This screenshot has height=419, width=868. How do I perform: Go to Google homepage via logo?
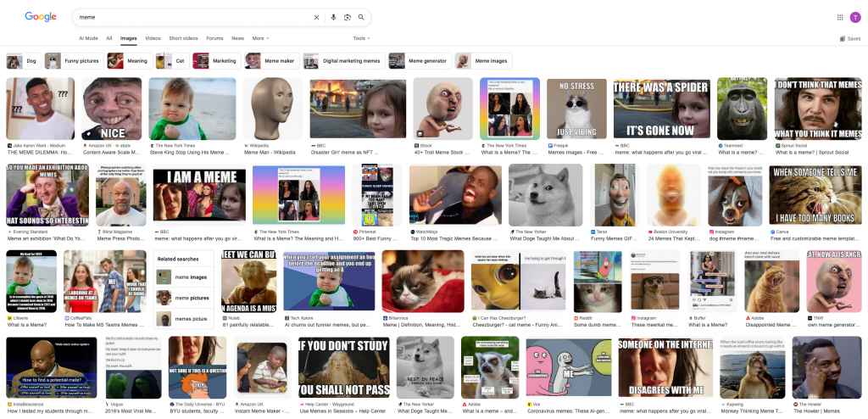(41, 17)
